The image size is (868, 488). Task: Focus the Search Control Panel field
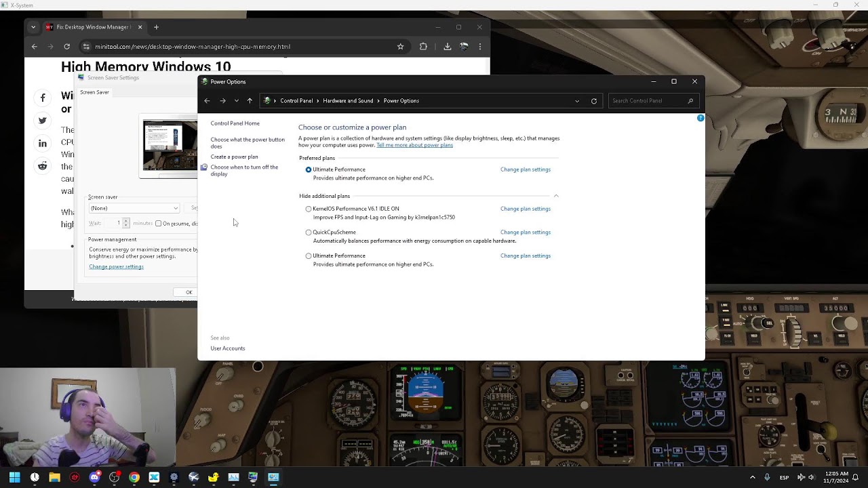click(653, 101)
